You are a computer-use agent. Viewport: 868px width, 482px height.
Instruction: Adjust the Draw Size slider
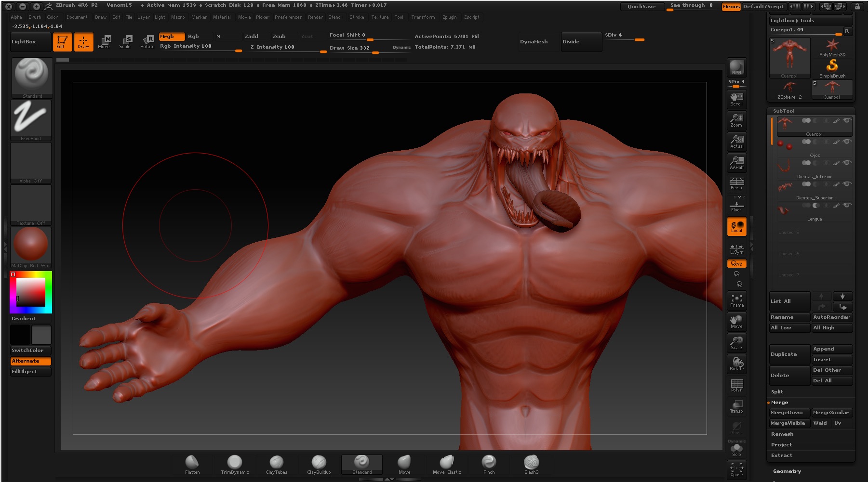pos(375,52)
